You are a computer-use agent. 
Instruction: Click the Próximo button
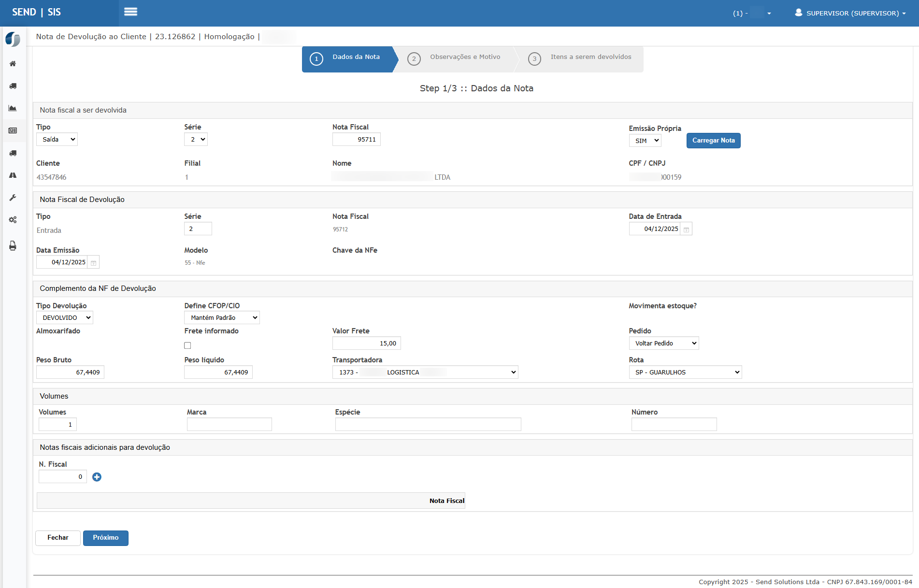click(105, 538)
